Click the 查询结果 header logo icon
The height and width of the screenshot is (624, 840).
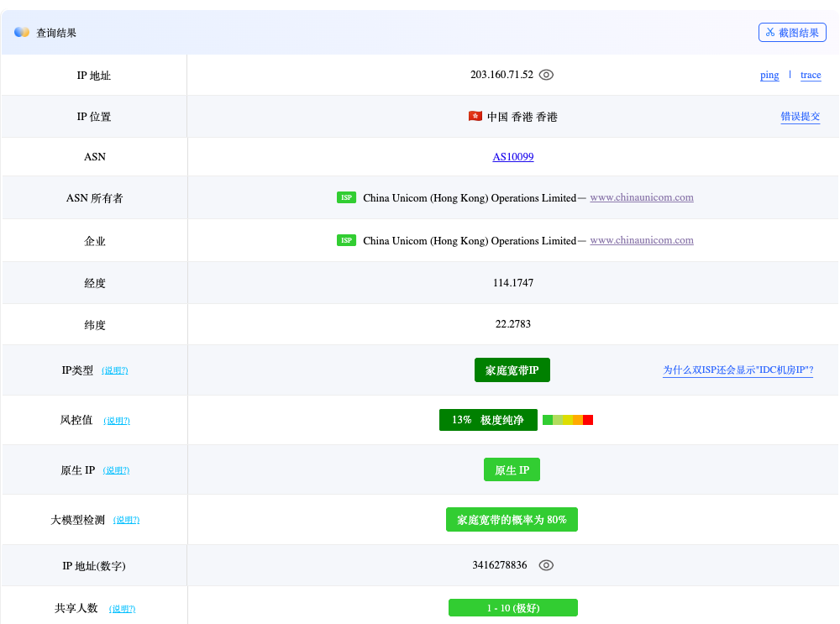tap(22, 33)
